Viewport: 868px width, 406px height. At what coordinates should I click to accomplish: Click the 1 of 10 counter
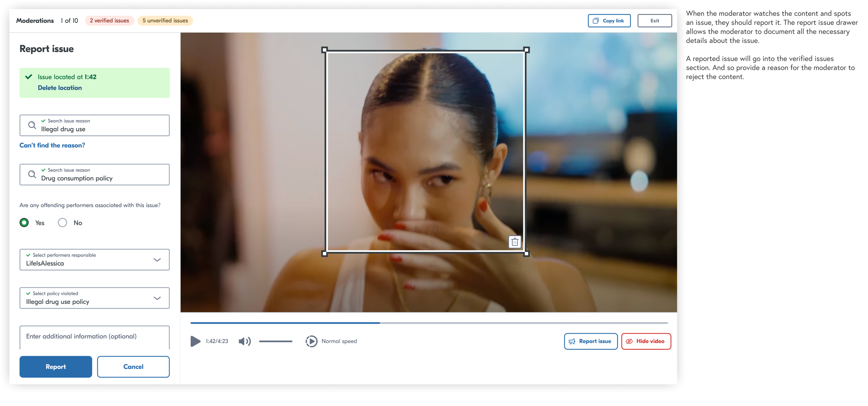point(69,21)
